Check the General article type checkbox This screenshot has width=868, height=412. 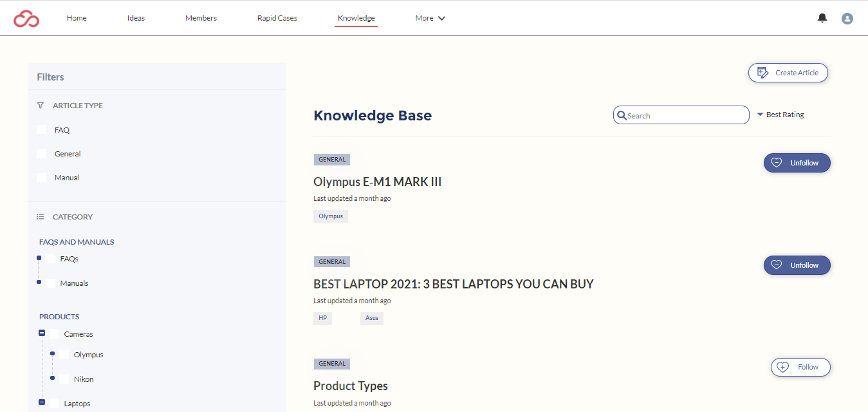pos(42,153)
